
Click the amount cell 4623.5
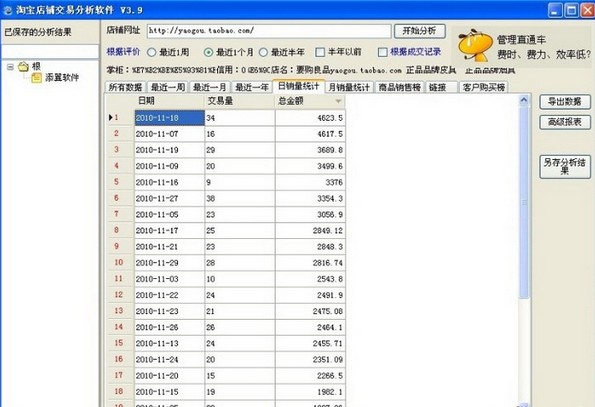(x=310, y=118)
